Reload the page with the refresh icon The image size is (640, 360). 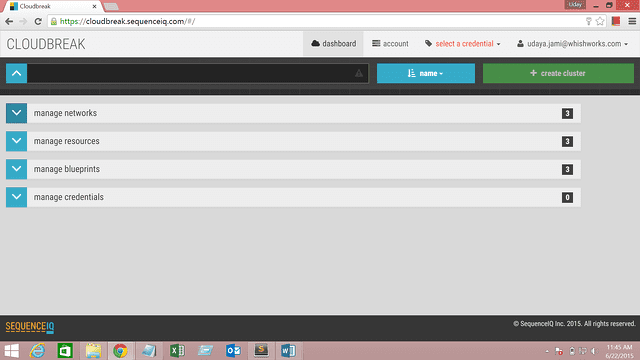tap(38, 21)
